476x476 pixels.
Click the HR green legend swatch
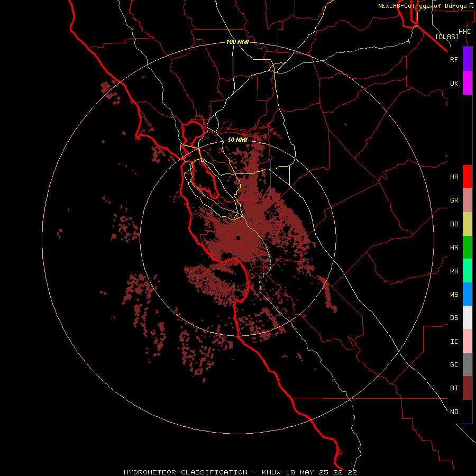click(x=467, y=248)
